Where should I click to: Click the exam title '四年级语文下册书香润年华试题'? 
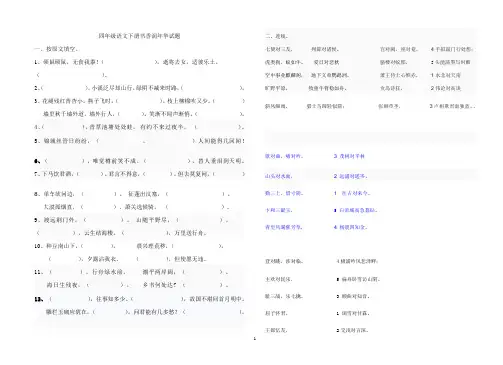click(139, 36)
